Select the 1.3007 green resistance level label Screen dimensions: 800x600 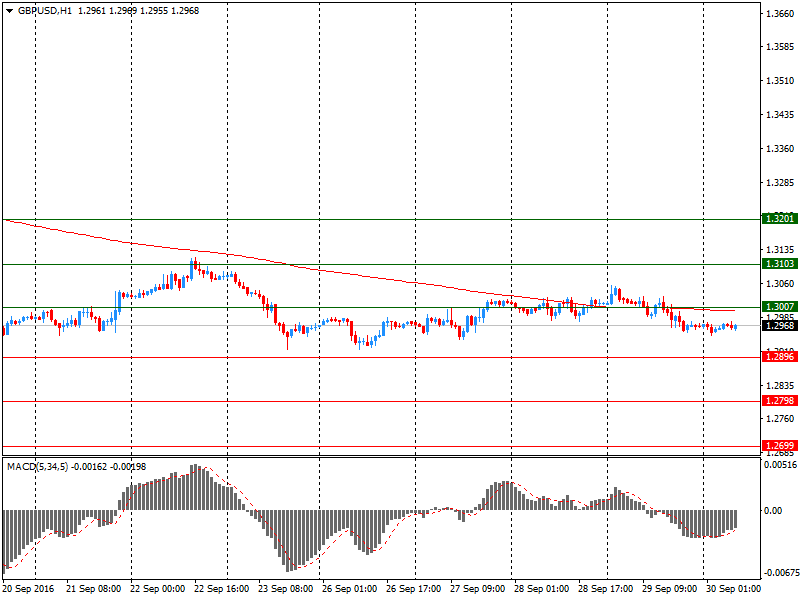click(x=780, y=307)
